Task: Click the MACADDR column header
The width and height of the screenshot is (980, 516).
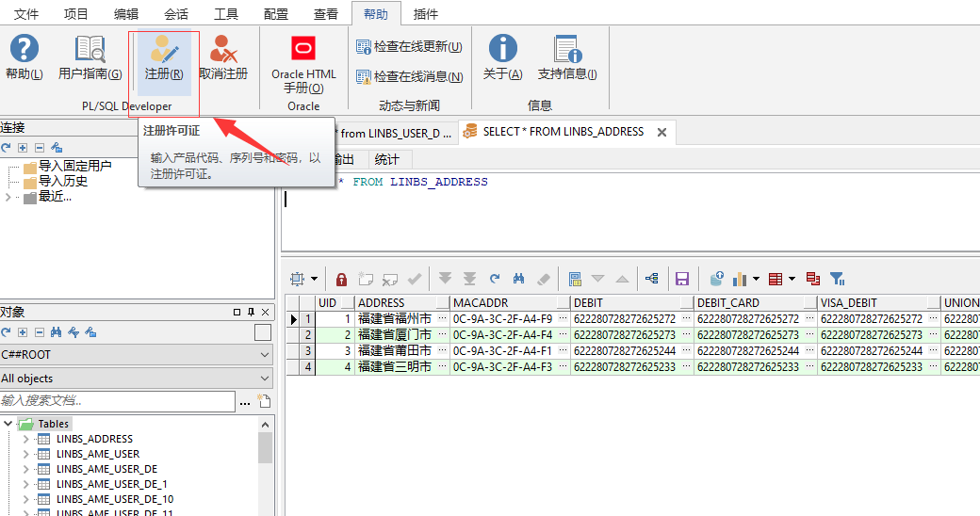Action: [510, 303]
